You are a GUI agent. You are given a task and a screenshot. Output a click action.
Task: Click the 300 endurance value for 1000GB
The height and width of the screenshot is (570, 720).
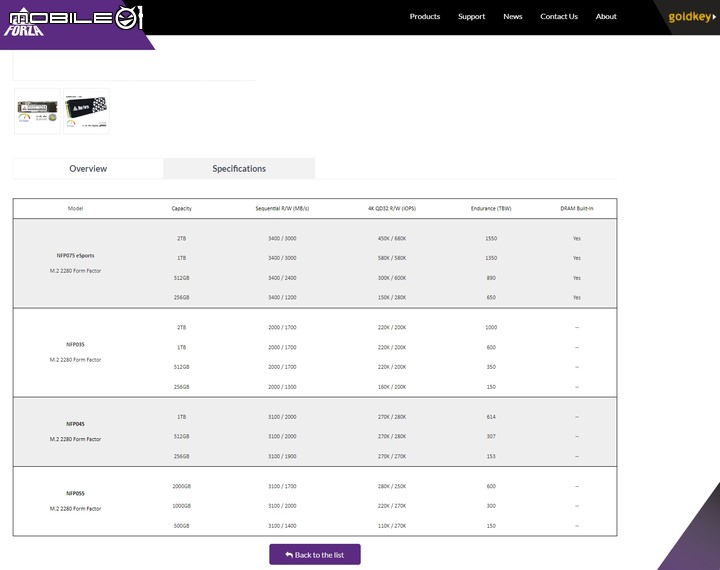(x=491, y=506)
